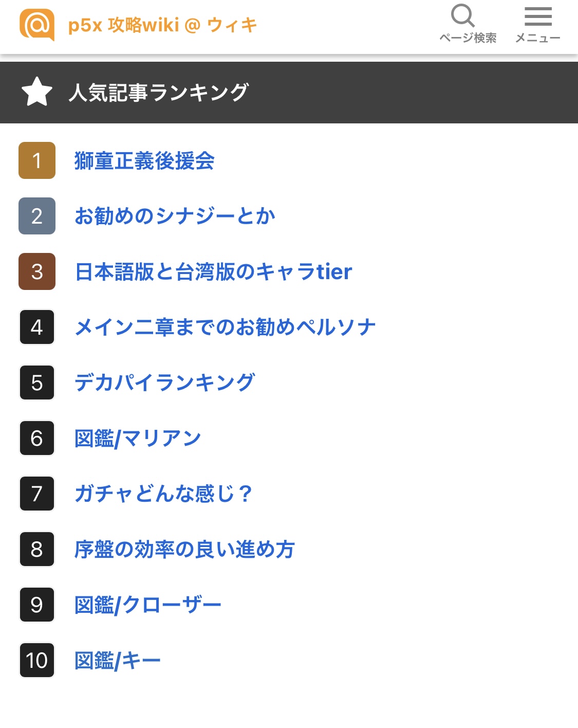Open ガチャどんな感じ？ article

(x=163, y=494)
